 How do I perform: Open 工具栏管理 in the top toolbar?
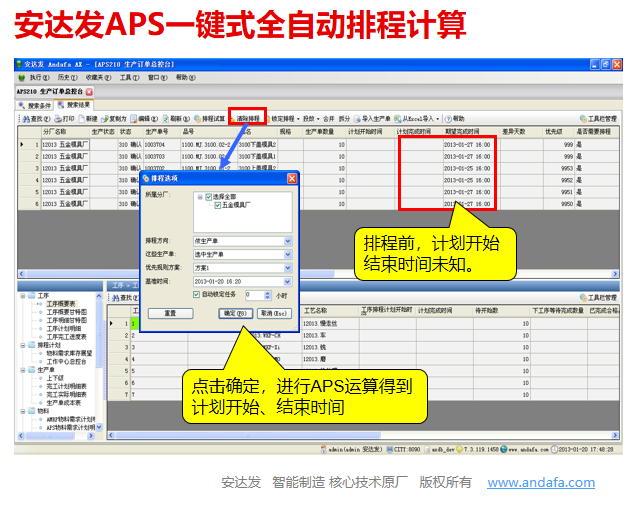tap(598, 119)
